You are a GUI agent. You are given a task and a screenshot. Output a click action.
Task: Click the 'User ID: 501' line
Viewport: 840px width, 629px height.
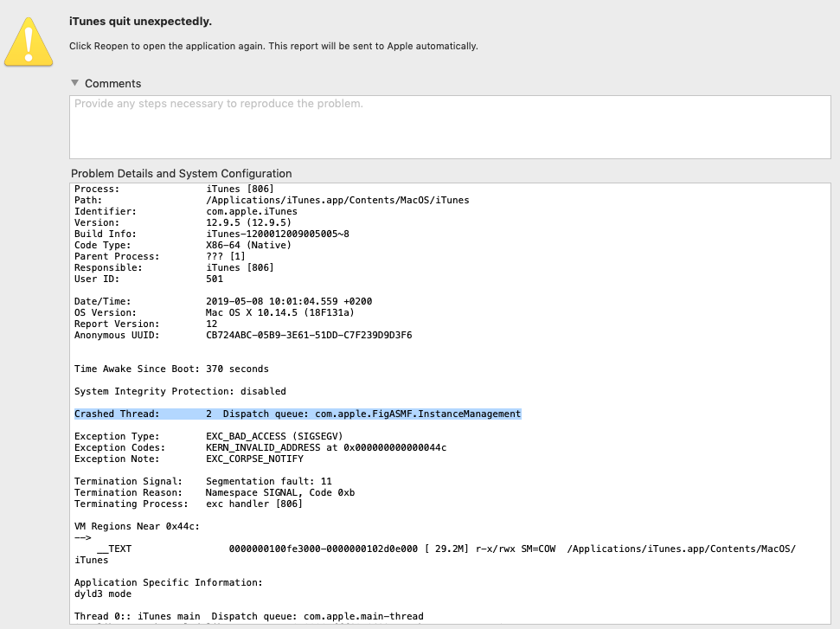(149, 279)
